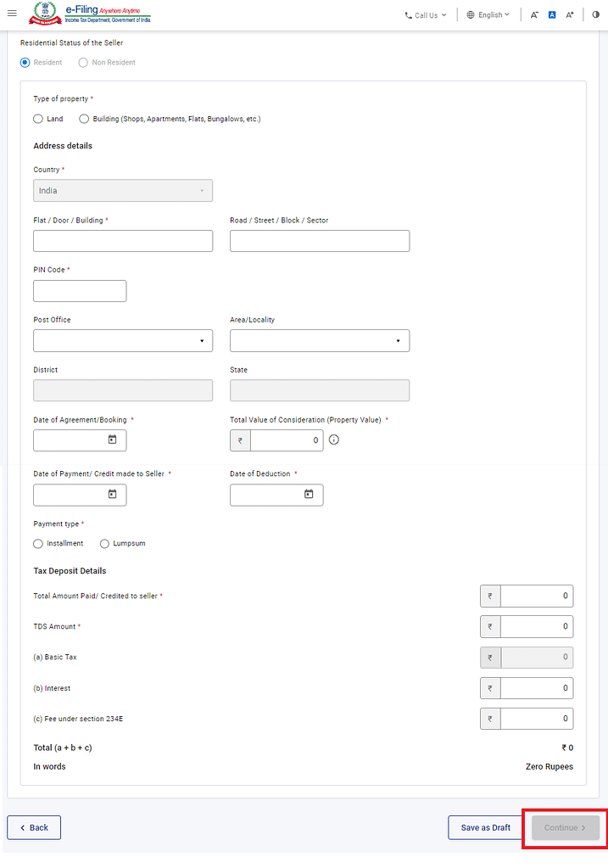Open calendar for Date of Payment/Credit
The height and width of the screenshot is (868, 608).
(x=112, y=494)
